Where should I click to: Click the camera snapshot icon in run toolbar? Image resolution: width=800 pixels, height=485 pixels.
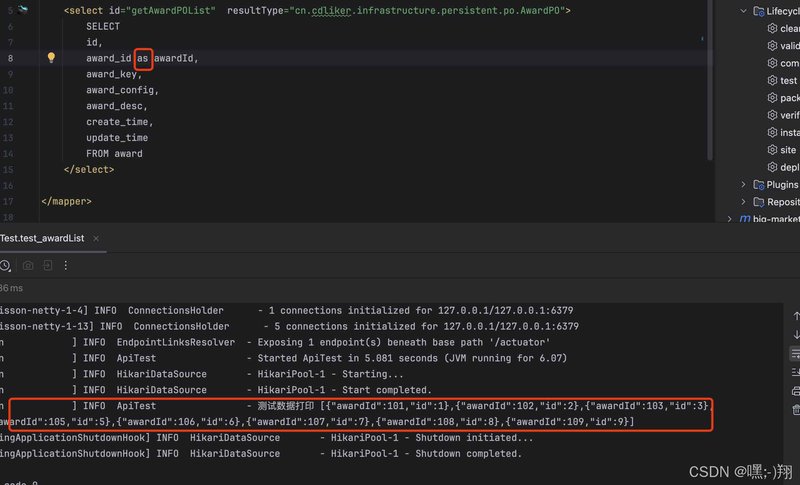click(x=28, y=265)
